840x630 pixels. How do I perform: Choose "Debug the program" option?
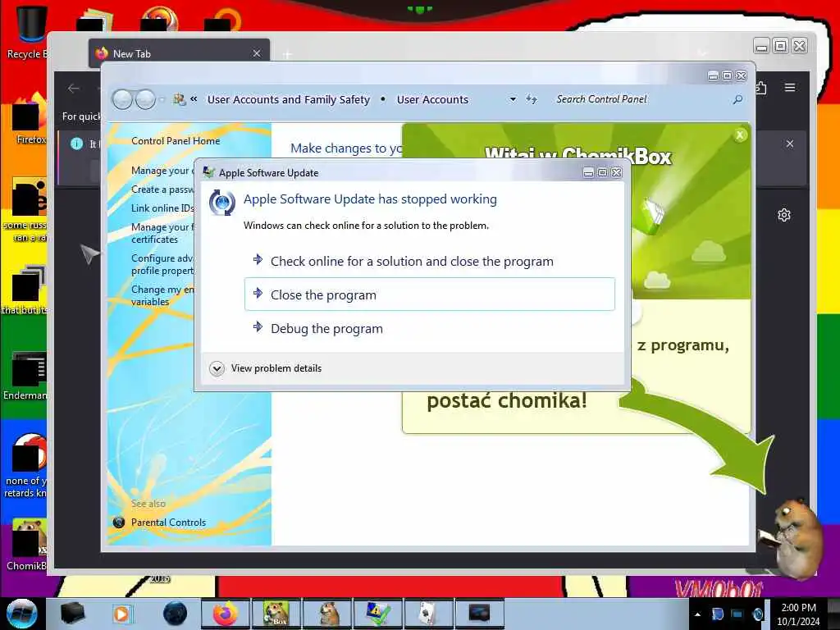pos(326,328)
